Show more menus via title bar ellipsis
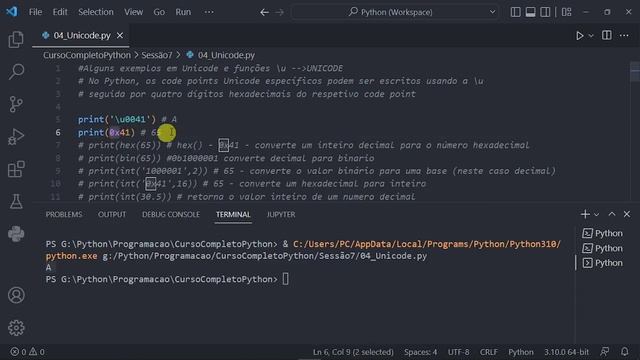 [x=209, y=12]
